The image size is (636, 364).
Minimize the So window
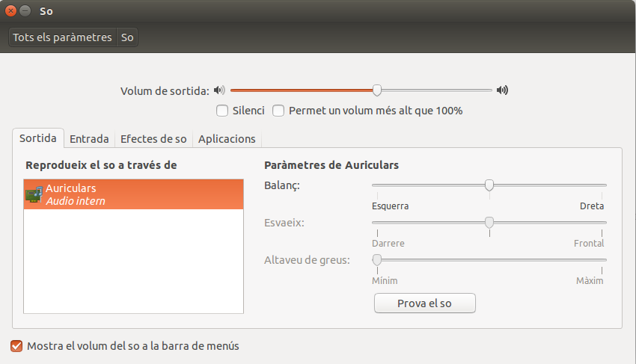coord(25,11)
